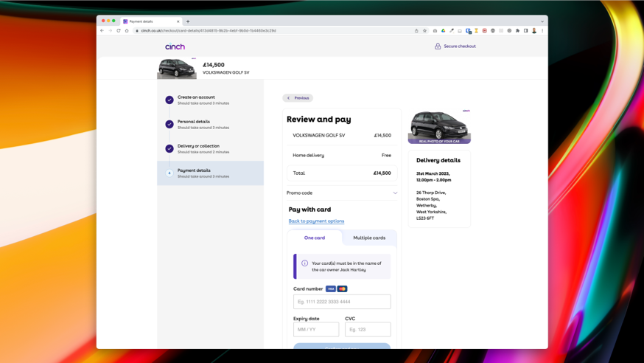Follow the Back to payment options link
The width and height of the screenshot is (644, 363).
[x=316, y=221]
